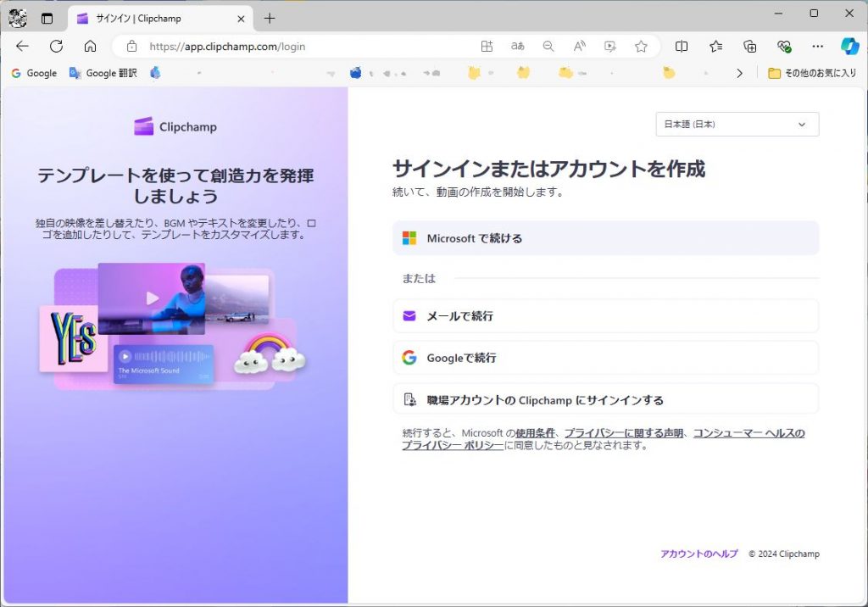Click Googleで続行 button

click(605, 358)
